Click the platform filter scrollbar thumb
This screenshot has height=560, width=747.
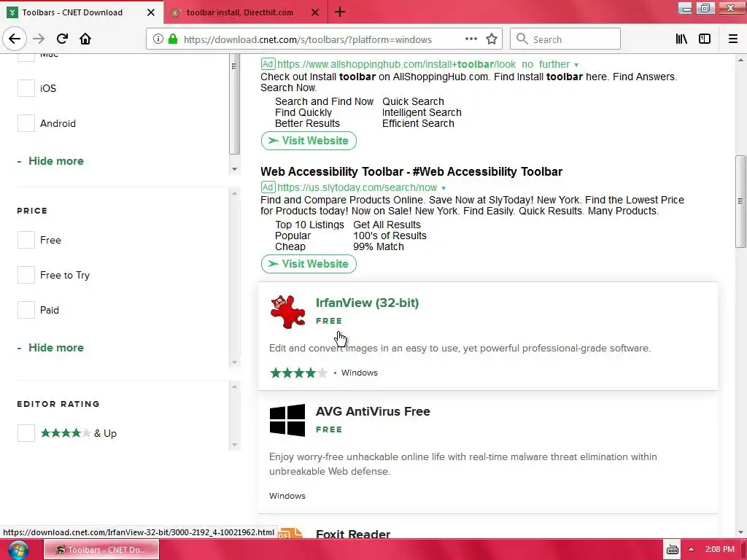click(x=234, y=104)
